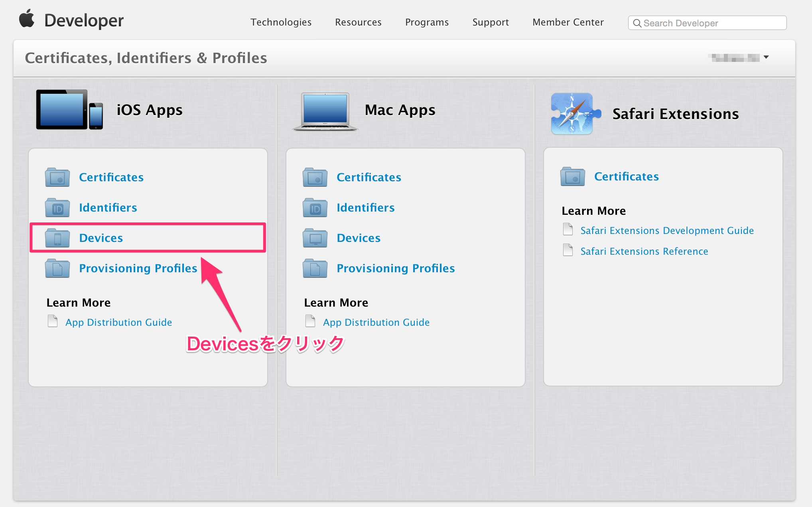
Task: Open the account team dropdown arrow
Action: tap(766, 57)
